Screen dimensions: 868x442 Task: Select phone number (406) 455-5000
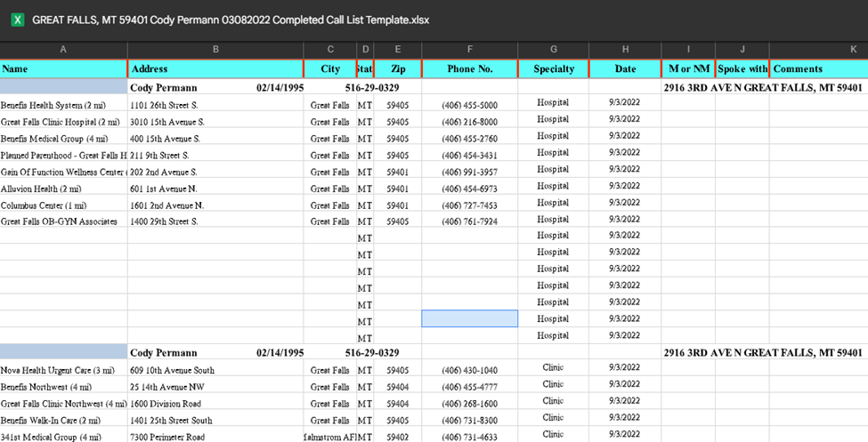469,105
